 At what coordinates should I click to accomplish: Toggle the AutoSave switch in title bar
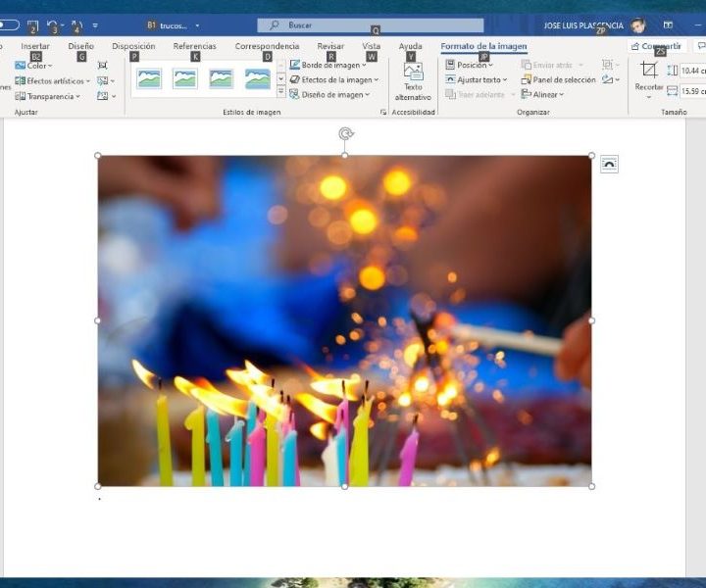9,25
